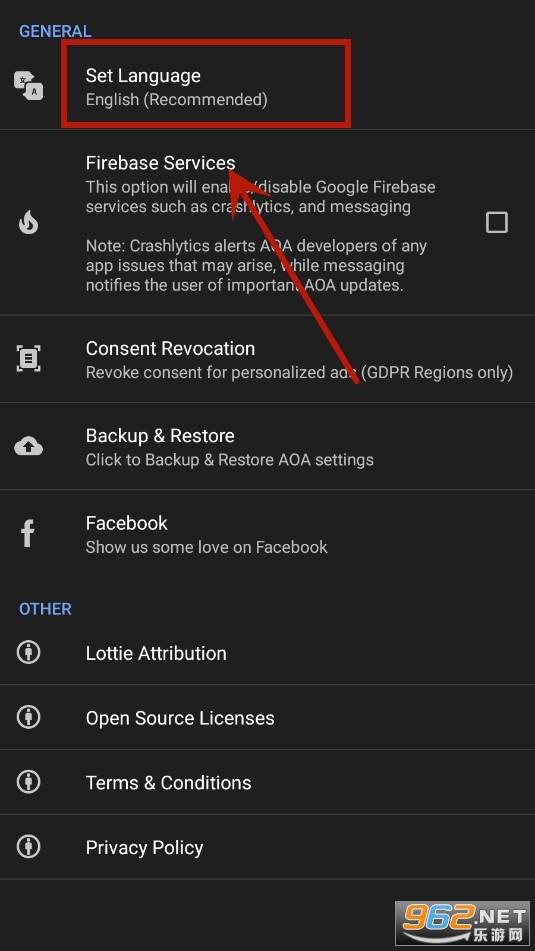Open the Set Language option
This screenshot has width=535, height=951.
pos(268,86)
